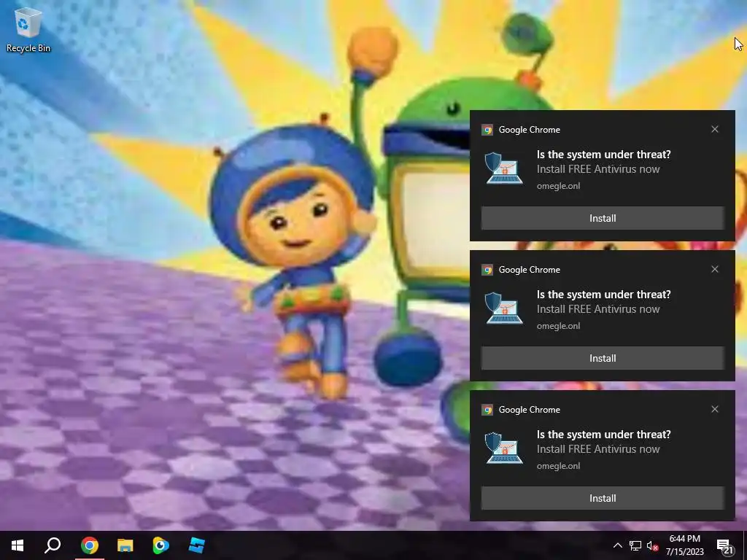This screenshot has height=560, width=747.
Task: Click "Is the system under threat?" in the top notification
Action: point(603,155)
